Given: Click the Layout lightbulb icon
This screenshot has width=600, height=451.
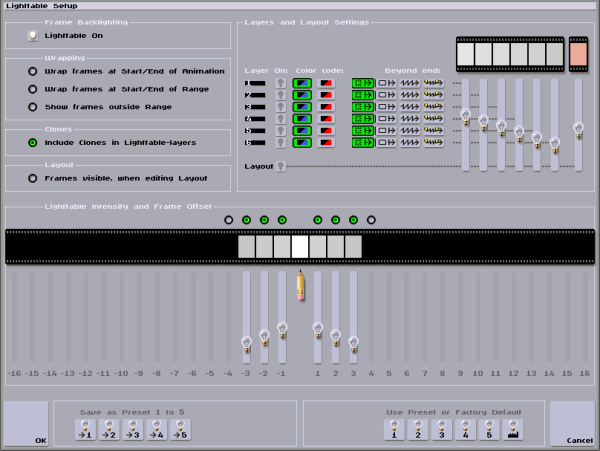Looking at the screenshot, I should pos(281,166).
